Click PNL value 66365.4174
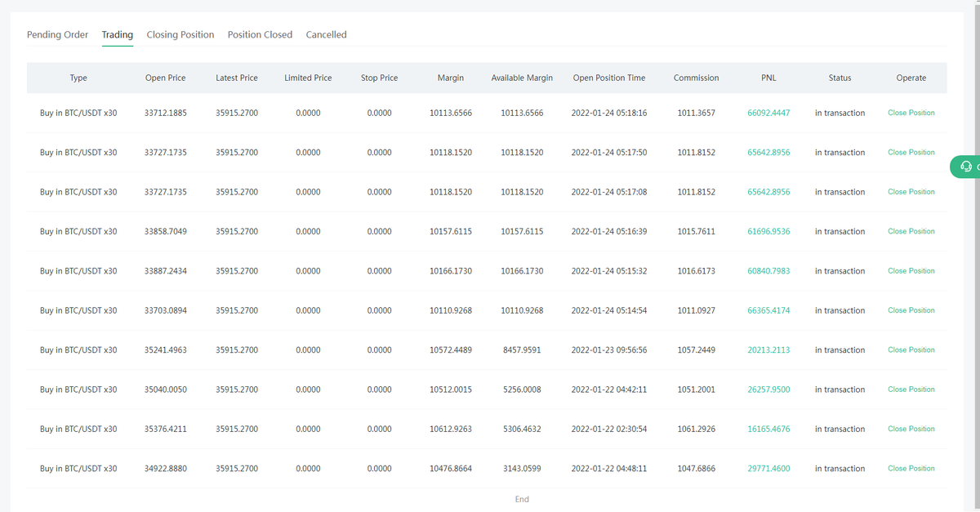Viewport: 980px width, 512px height. tap(768, 310)
